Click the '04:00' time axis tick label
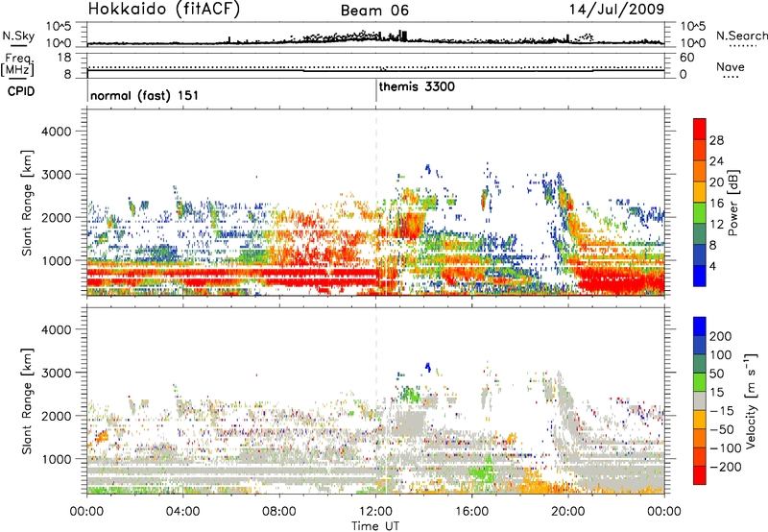The image size is (768, 532). 182,512
